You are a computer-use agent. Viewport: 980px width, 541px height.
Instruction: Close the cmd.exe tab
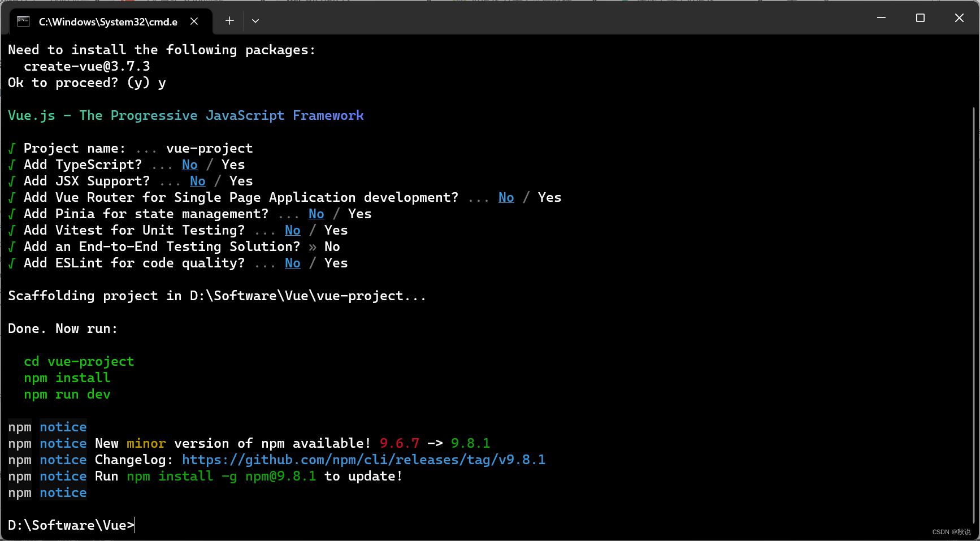coord(194,21)
